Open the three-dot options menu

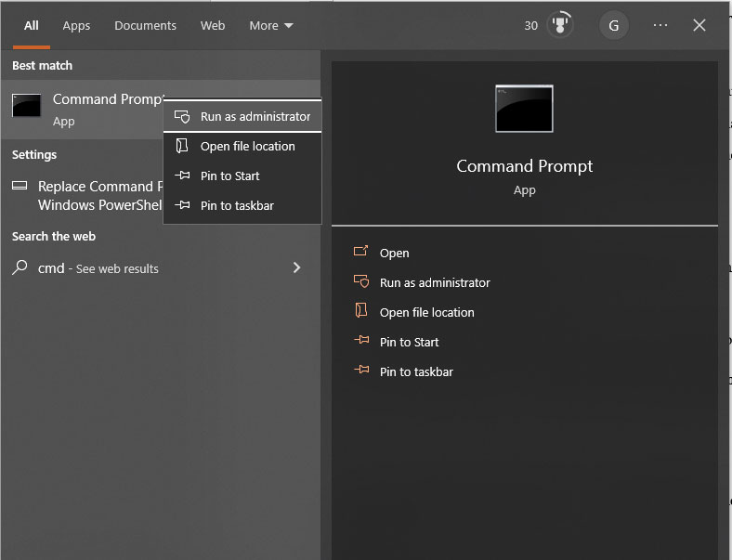660,25
